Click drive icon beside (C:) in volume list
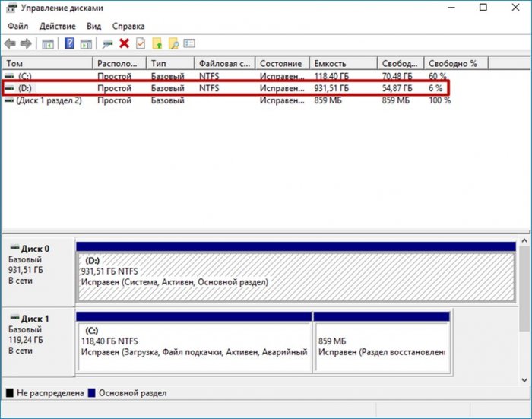The width and height of the screenshot is (532, 419). pyautogui.click(x=9, y=76)
